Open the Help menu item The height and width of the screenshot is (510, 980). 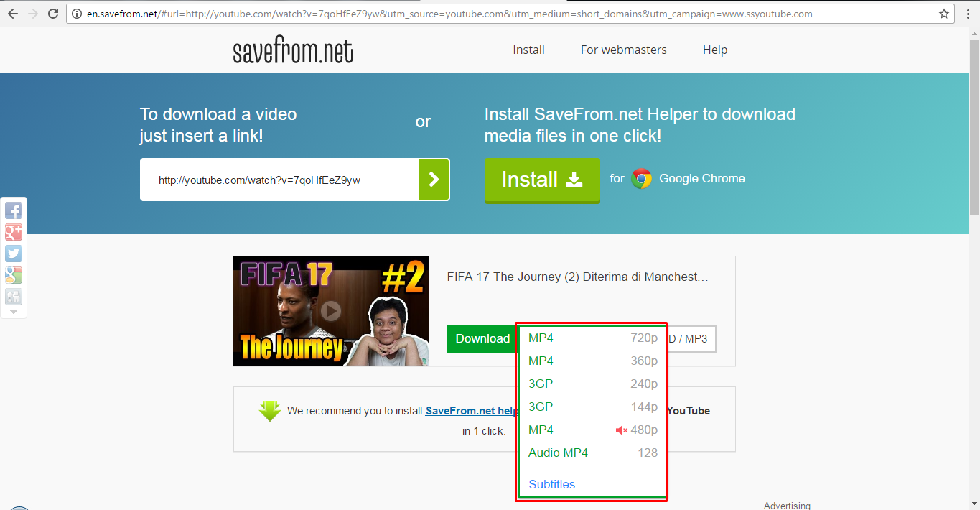coord(715,50)
